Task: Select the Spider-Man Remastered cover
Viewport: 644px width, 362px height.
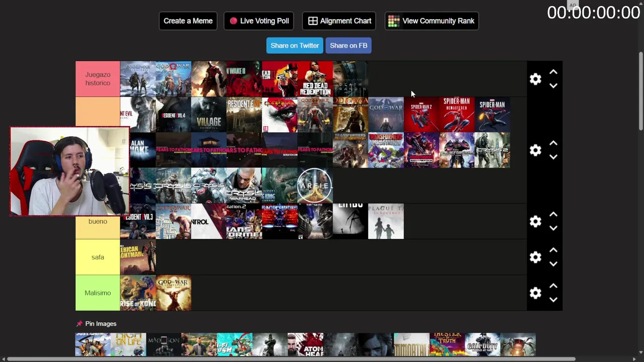Action: coord(457,115)
